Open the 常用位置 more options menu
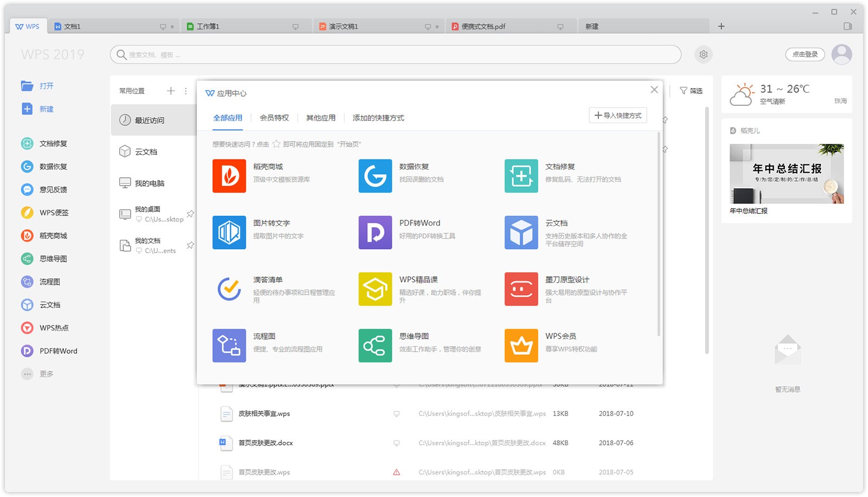The width and height of the screenshot is (868, 497). [186, 91]
